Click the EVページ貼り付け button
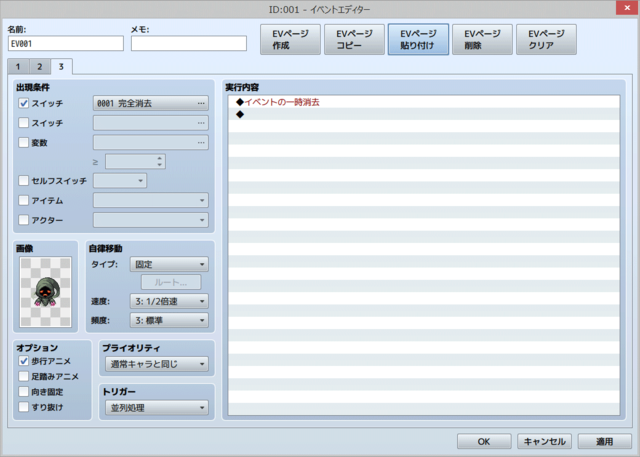Image resolution: width=640 pixels, height=457 pixels. [x=418, y=40]
